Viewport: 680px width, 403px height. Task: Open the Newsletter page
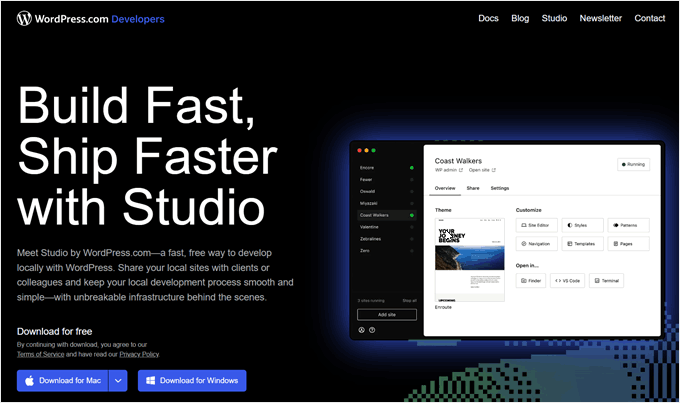point(601,18)
